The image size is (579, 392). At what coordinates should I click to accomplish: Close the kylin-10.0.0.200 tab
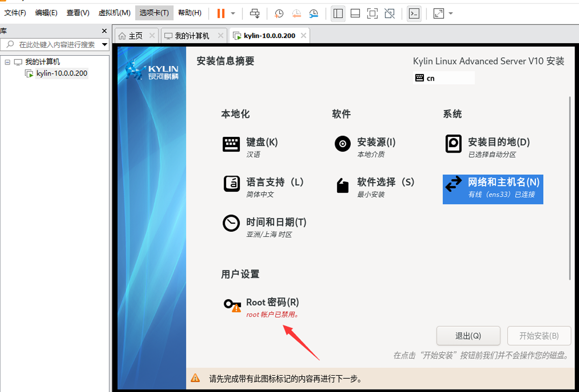pos(304,35)
